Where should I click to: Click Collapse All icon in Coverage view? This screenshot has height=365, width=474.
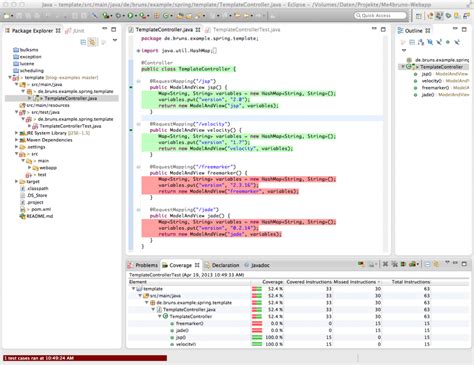(x=427, y=264)
